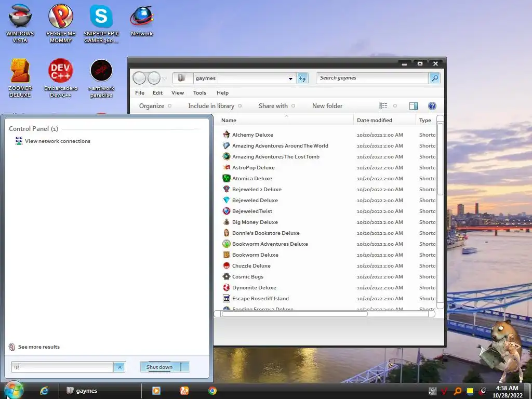Click the horizontal scrollbar in file list
The image size is (532, 399).
coord(294,314)
